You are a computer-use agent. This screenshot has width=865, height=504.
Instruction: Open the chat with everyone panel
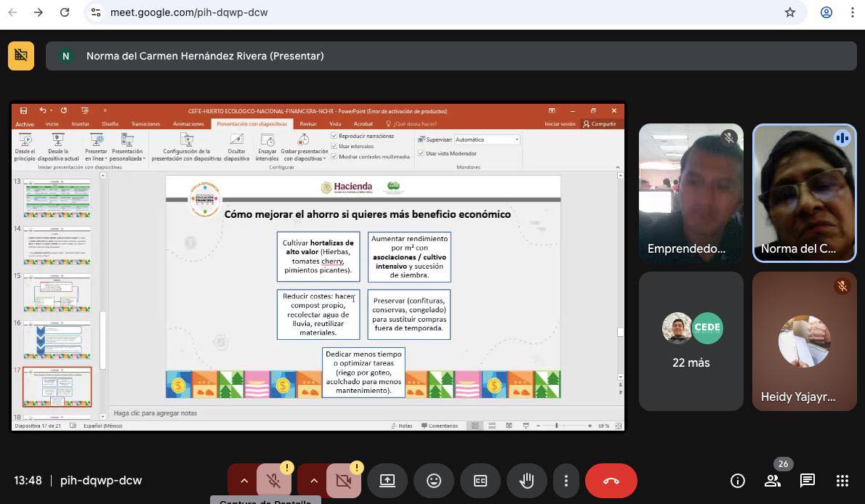point(807,481)
